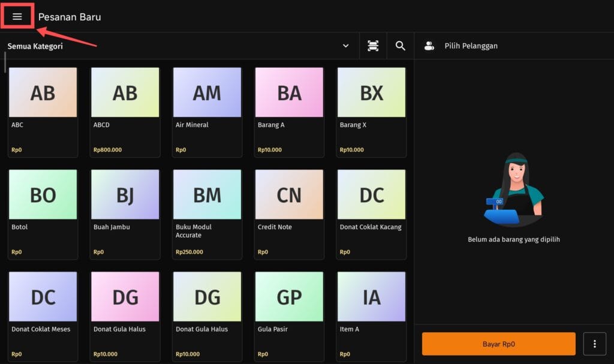Open the hamburger menu
This screenshot has width=614, height=364.
pyautogui.click(x=17, y=16)
